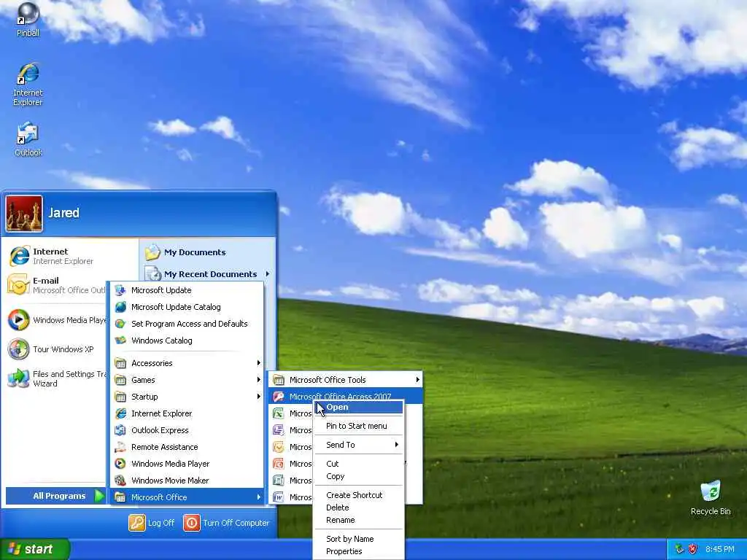Expand the Send To submenu
The height and width of the screenshot is (560, 747).
pos(359,445)
